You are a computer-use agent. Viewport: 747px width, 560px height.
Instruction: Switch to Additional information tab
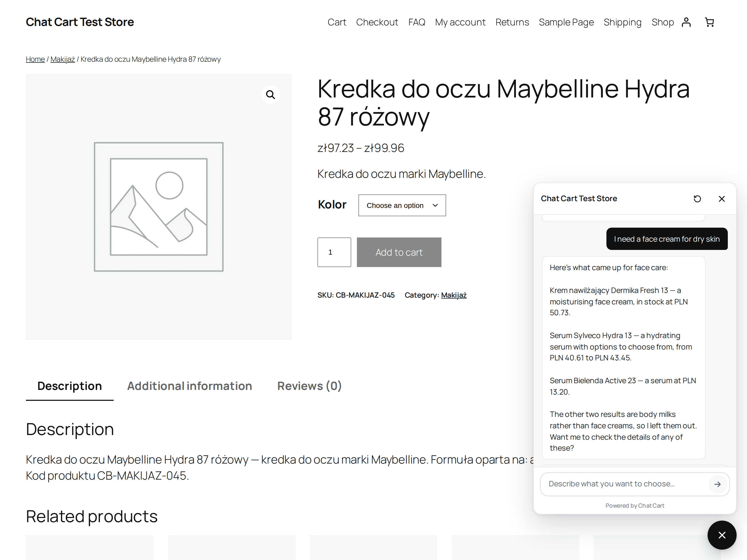[189, 386]
